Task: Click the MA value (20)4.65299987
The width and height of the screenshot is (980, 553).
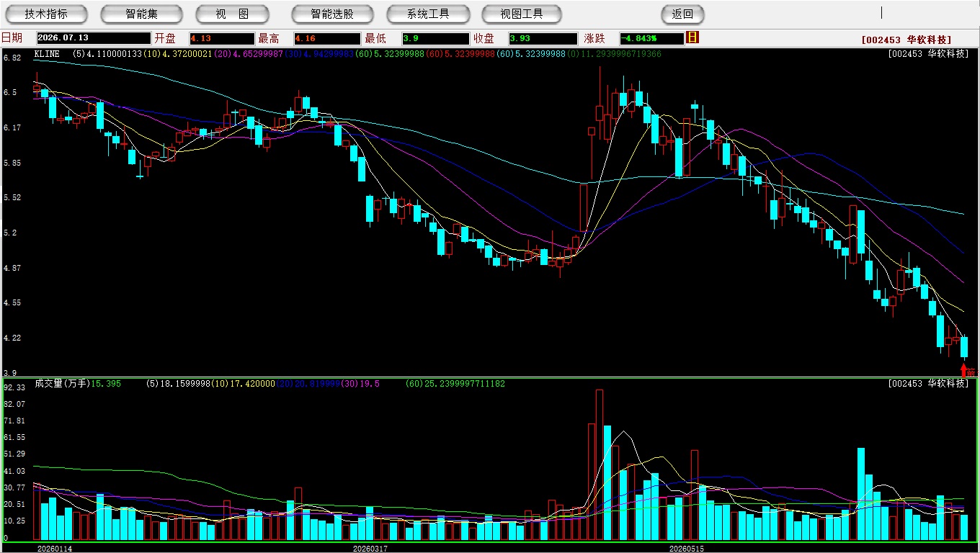Action: 247,54
